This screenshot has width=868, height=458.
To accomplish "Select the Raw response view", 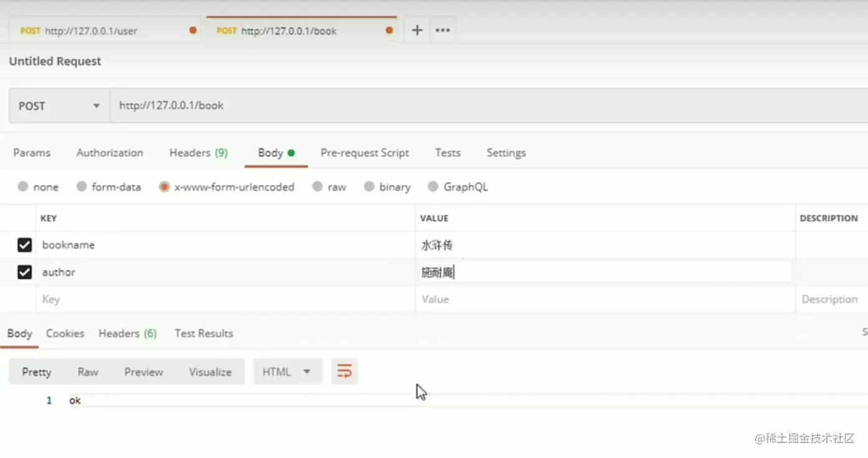I will 88,372.
